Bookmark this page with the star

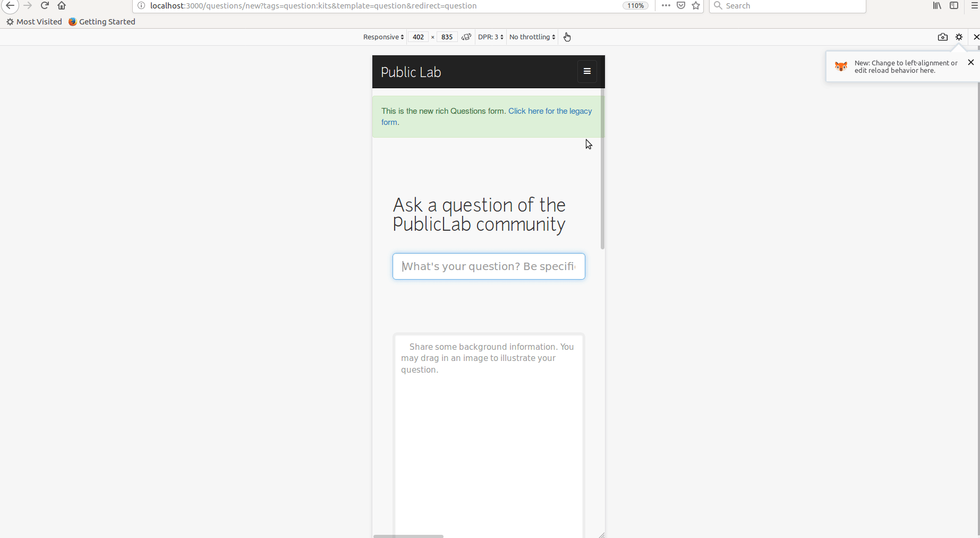pos(696,6)
